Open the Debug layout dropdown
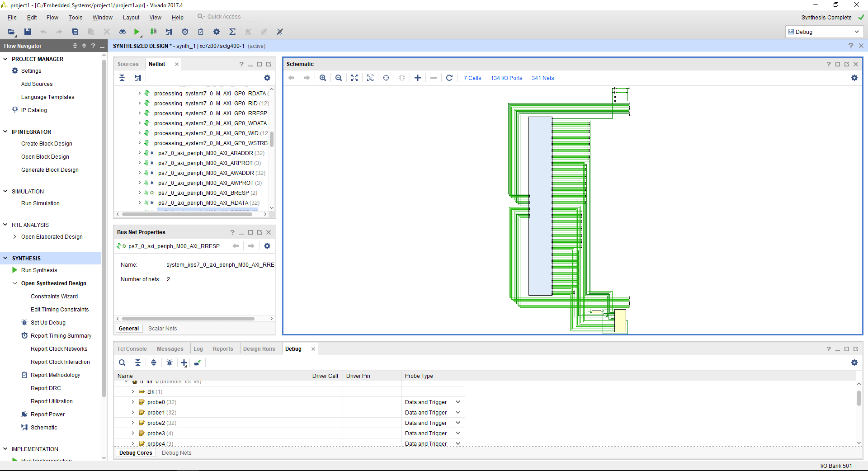This screenshot has height=471, width=868. tap(824, 32)
